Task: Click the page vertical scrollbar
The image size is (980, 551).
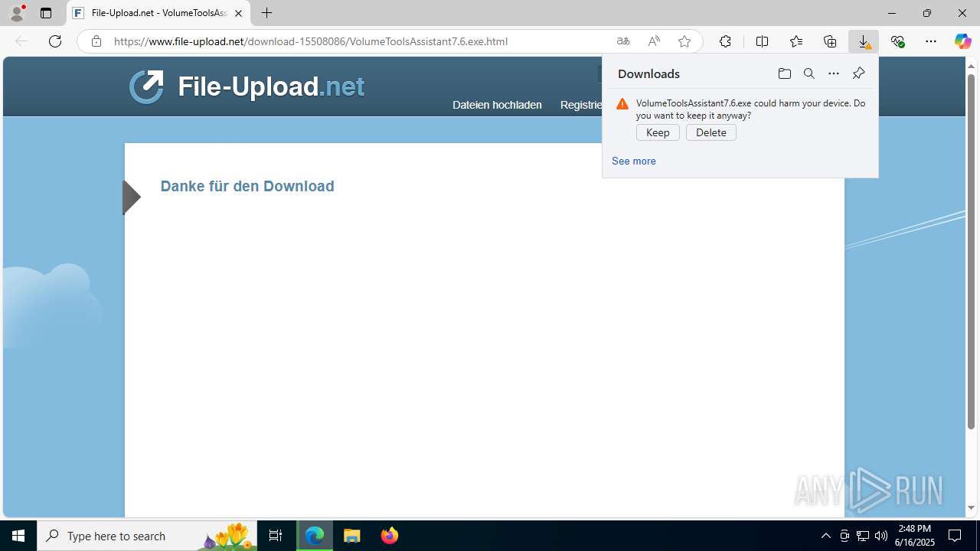Action: 971,251
